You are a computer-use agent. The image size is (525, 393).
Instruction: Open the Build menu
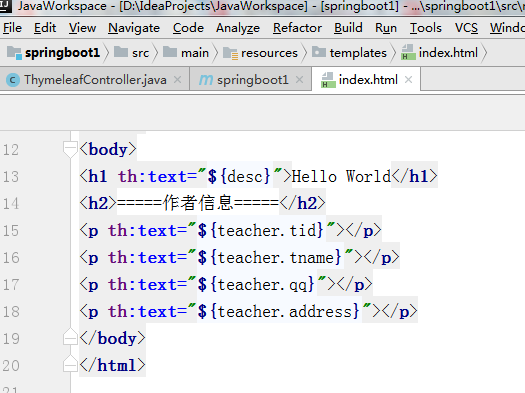click(x=348, y=28)
